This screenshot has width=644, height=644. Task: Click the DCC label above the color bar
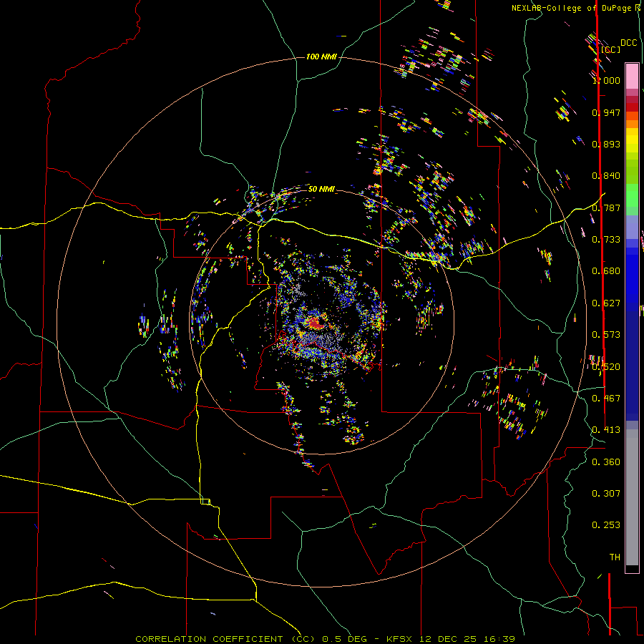click(628, 43)
